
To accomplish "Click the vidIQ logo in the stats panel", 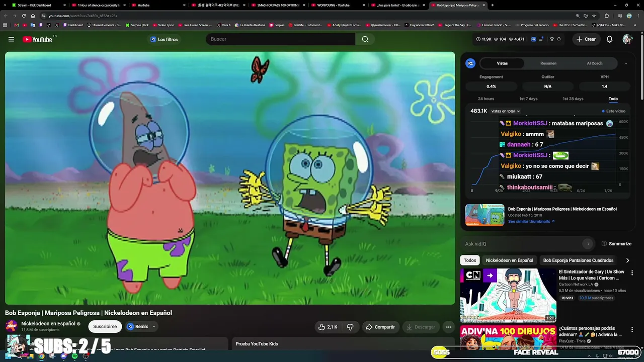I will coord(470,63).
